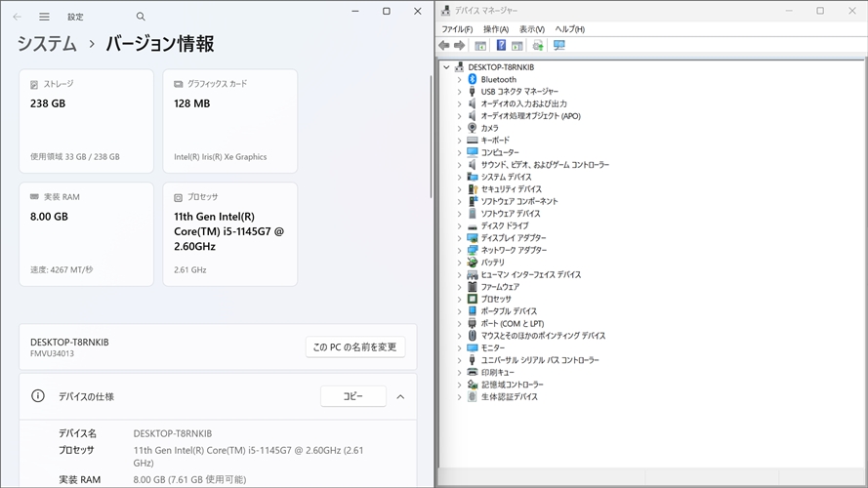Open the 表示(V) menu
Viewport: 868px width, 488px height.
(x=532, y=29)
